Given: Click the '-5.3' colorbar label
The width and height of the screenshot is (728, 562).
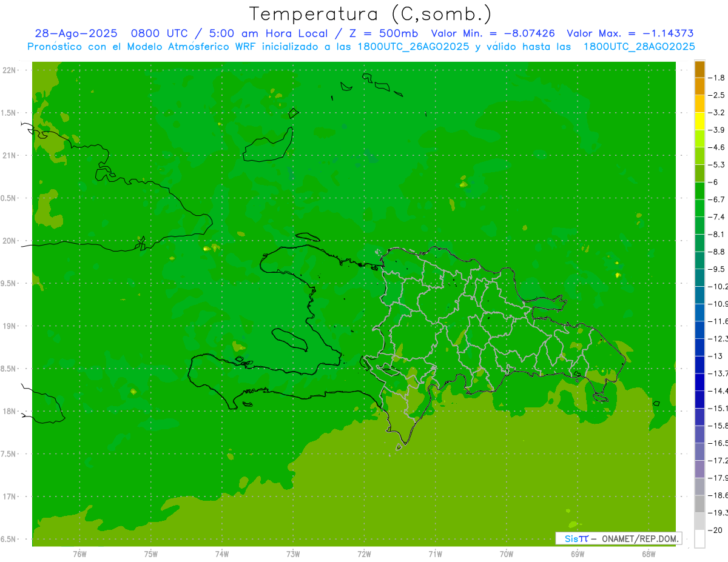Looking at the screenshot, I should pos(717,165).
